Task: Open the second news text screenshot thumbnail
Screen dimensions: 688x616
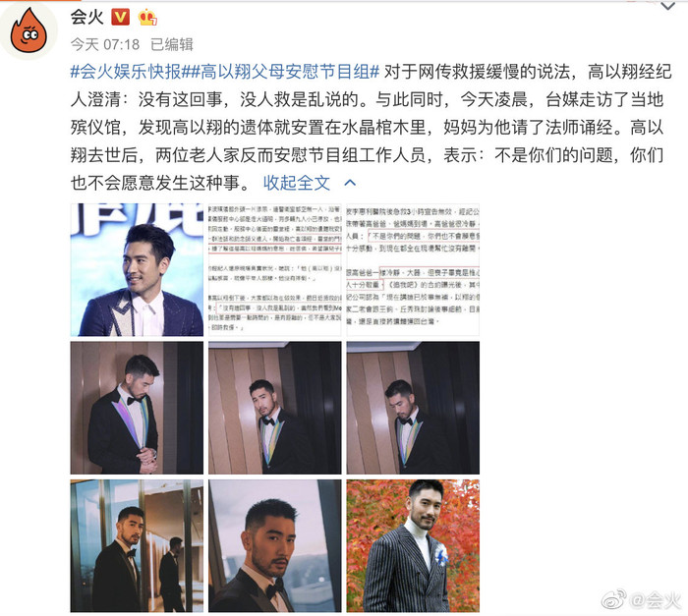Action: pos(413,270)
